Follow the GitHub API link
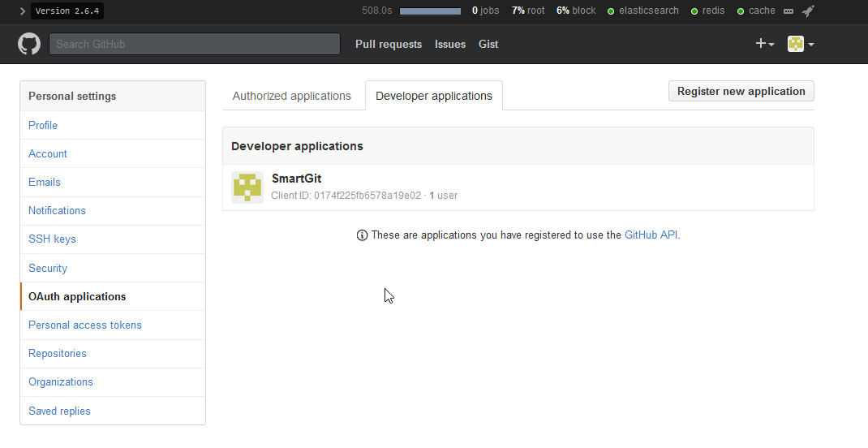The height and width of the screenshot is (448, 868). [x=651, y=235]
